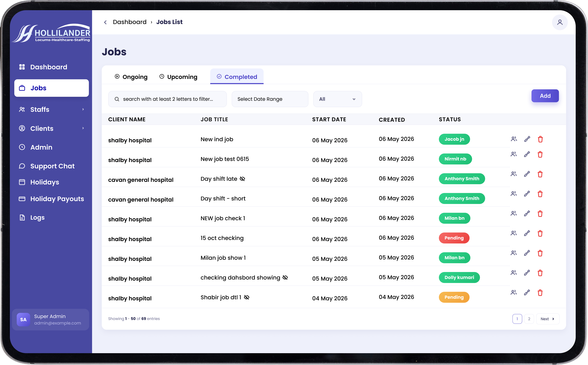Delete the New ind job row
The height and width of the screenshot is (365, 588).
click(x=540, y=139)
